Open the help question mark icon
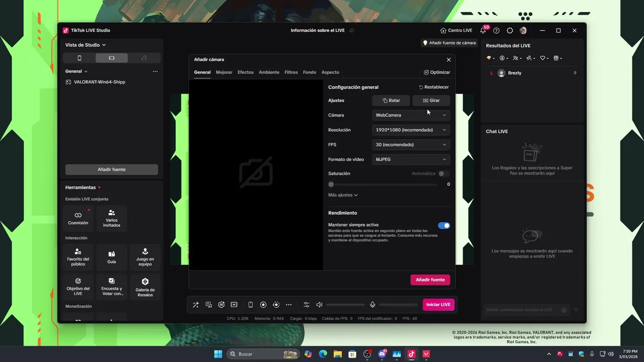The width and height of the screenshot is (644, 362). point(497,31)
